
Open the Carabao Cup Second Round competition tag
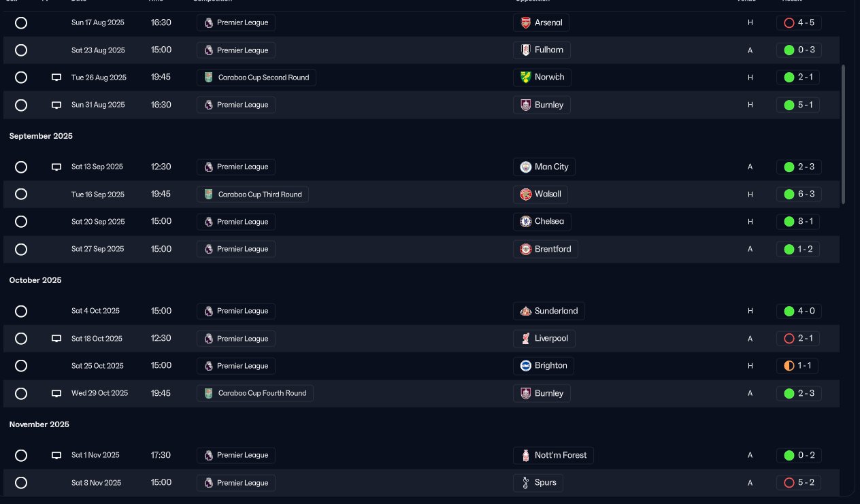tap(256, 78)
